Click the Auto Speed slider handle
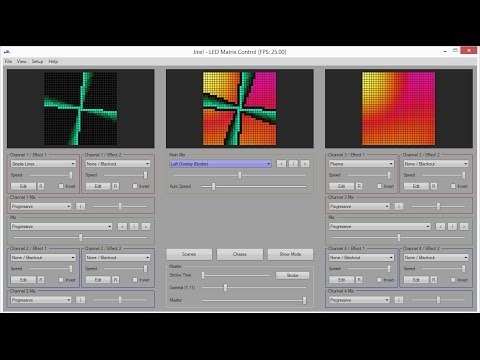This screenshot has width=480, height=360. pos(213,186)
